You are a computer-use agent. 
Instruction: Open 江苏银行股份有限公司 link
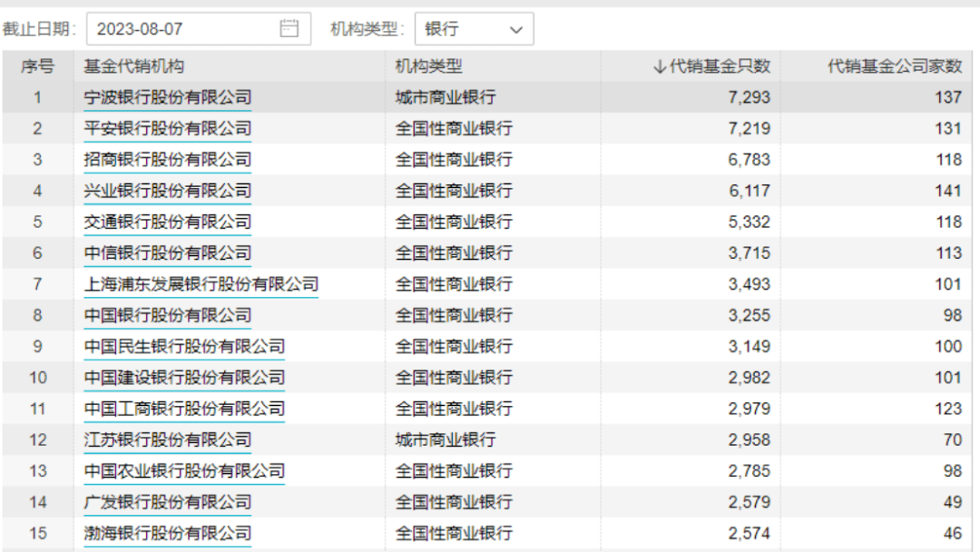(x=168, y=439)
